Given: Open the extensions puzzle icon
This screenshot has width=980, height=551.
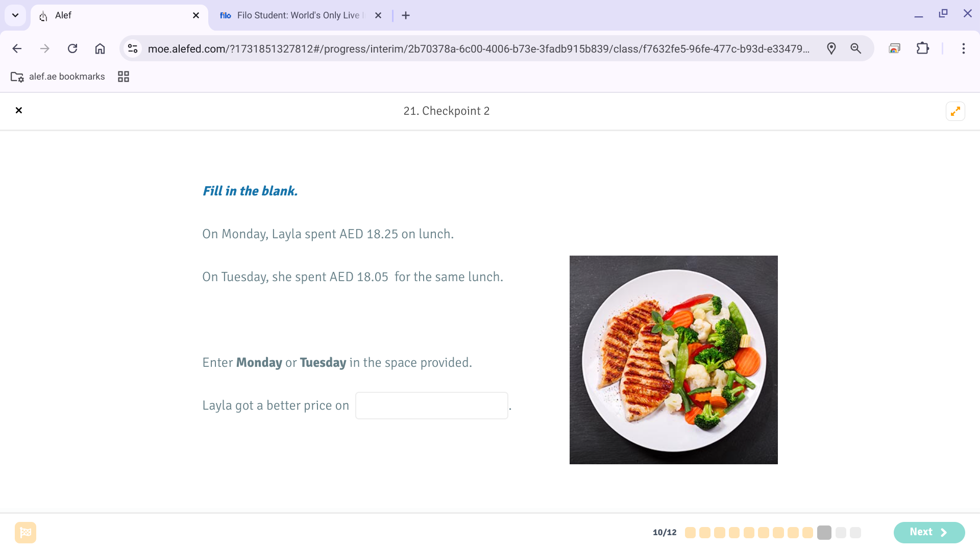Looking at the screenshot, I should [923, 48].
